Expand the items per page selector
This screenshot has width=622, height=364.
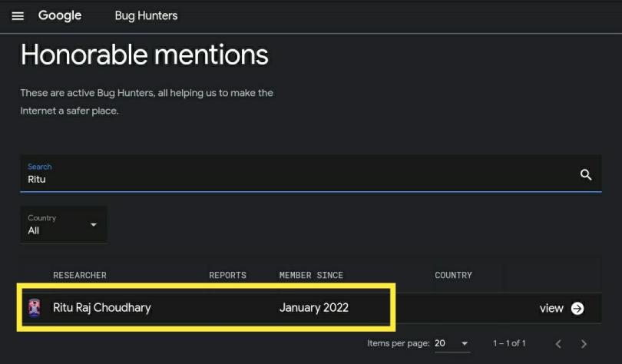click(452, 343)
